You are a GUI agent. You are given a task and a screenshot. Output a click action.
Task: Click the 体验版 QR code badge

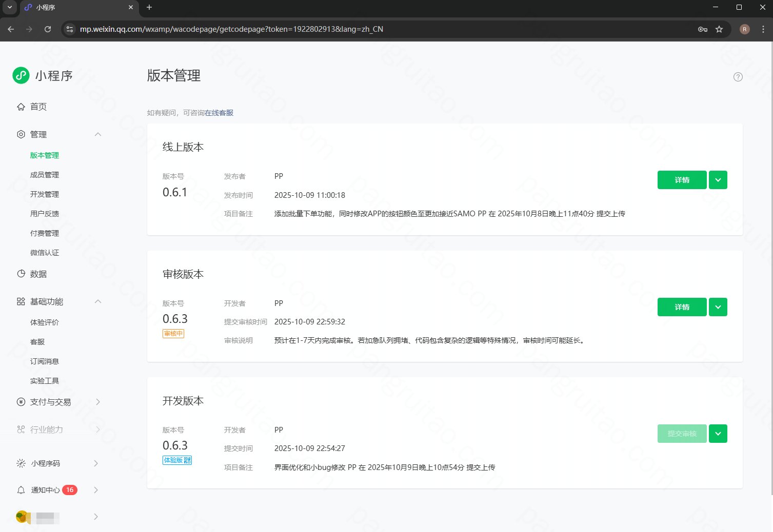click(177, 460)
